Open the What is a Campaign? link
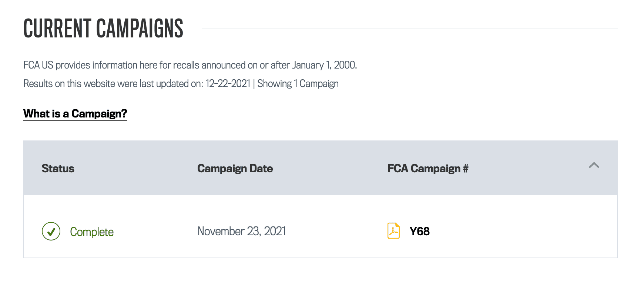The image size is (644, 292). tap(75, 114)
